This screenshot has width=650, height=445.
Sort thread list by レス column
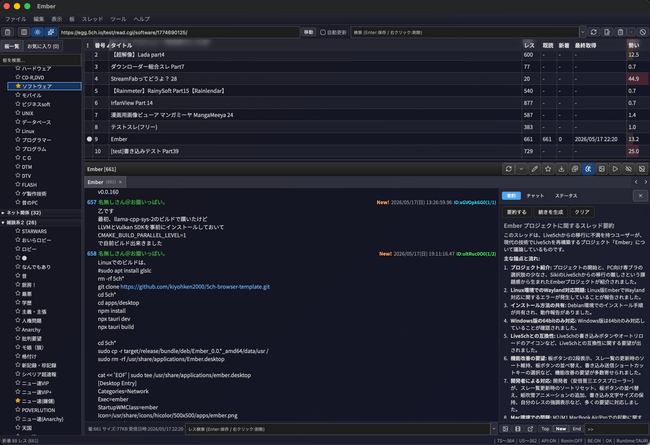[x=529, y=45]
